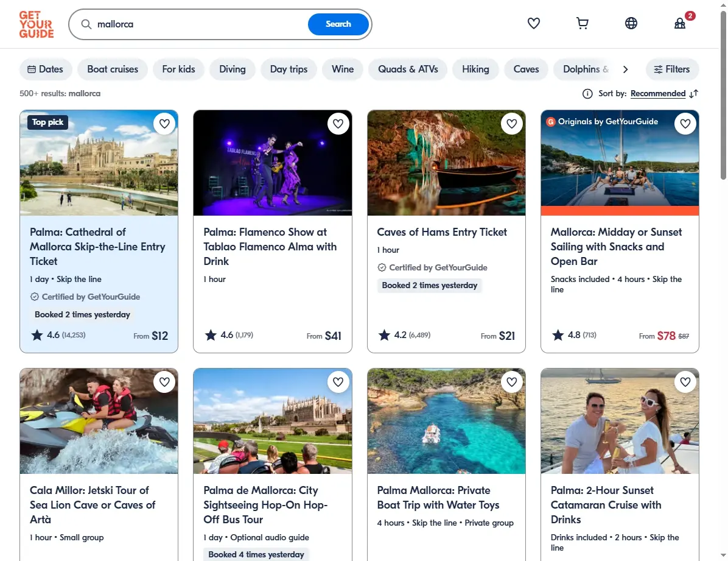Show more category chips with right chevron
The image size is (728, 561).
tap(625, 69)
